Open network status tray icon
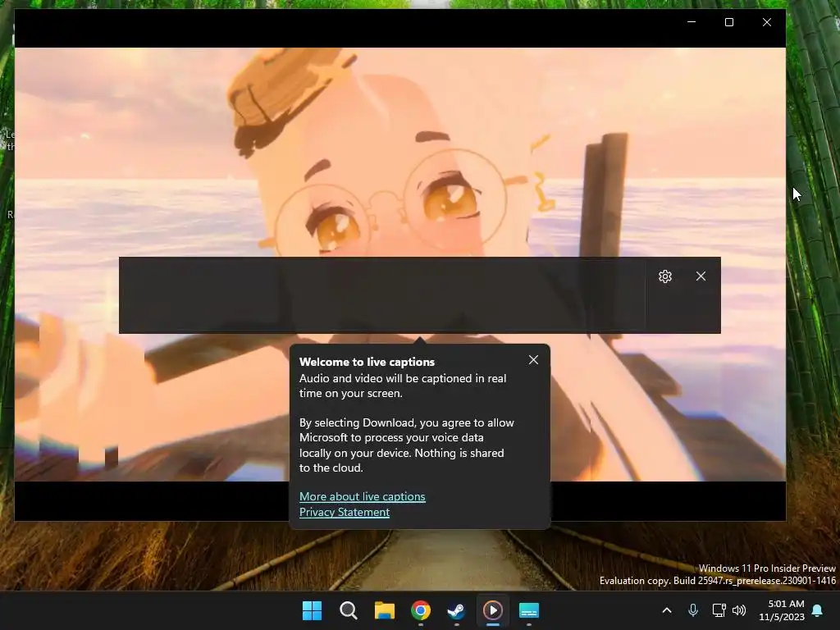Viewport: 840px width, 630px height. point(719,610)
